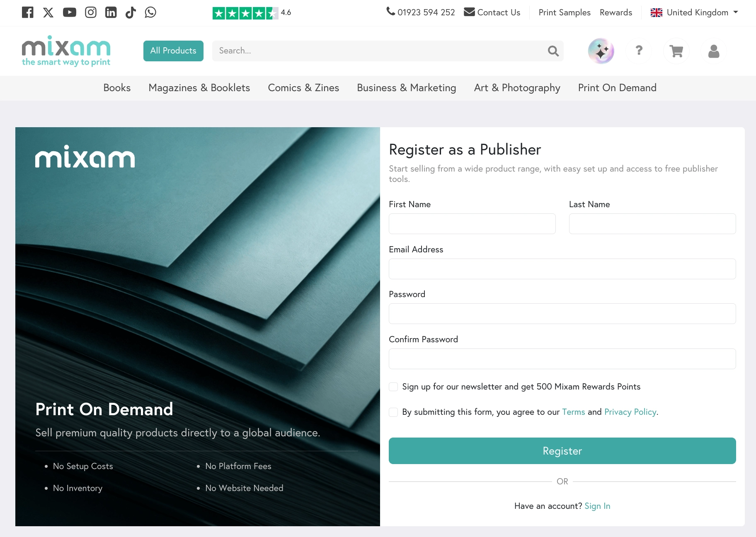Open the Magazines & Booklets menu
This screenshot has height=537, width=756.
pyautogui.click(x=199, y=88)
